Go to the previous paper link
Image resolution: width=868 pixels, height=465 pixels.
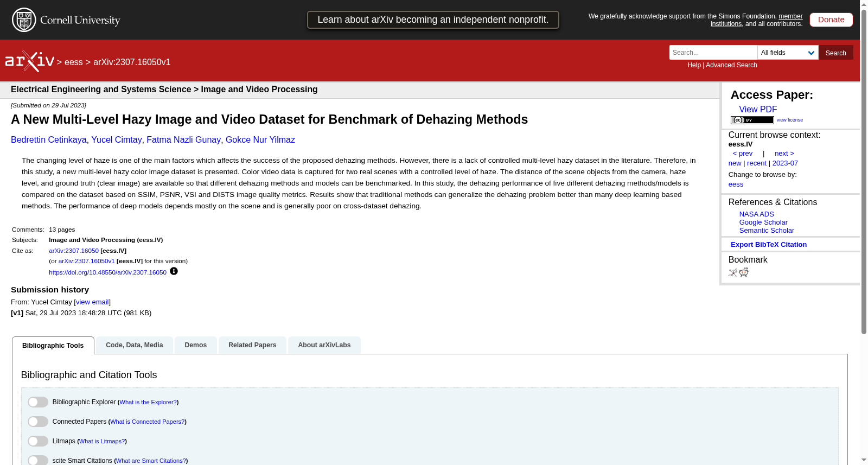pos(743,154)
